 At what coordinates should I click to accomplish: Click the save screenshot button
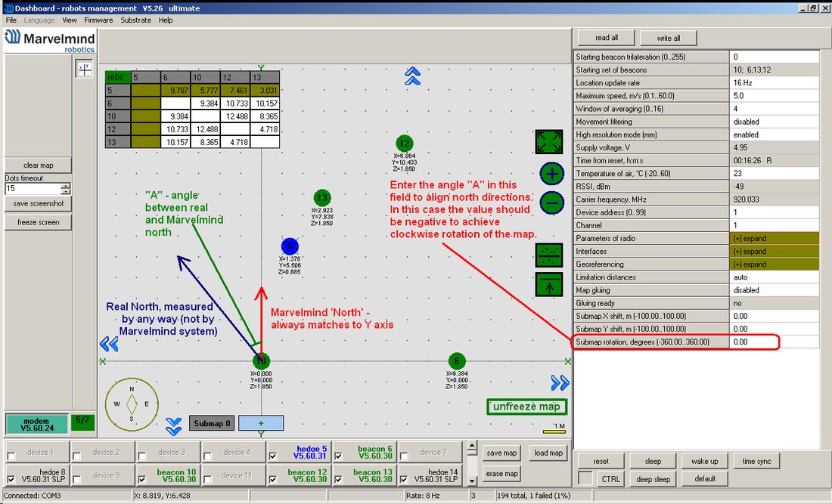point(39,203)
